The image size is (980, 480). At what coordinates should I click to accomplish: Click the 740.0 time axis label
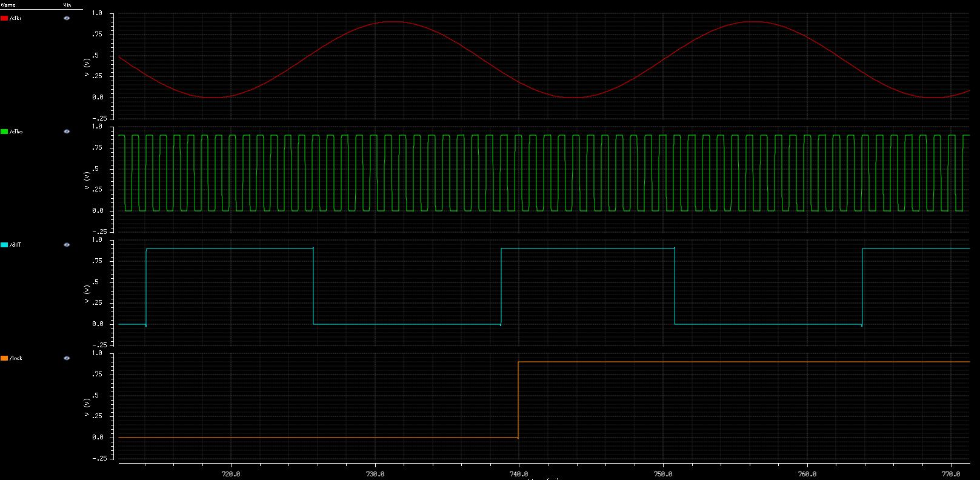coord(519,474)
